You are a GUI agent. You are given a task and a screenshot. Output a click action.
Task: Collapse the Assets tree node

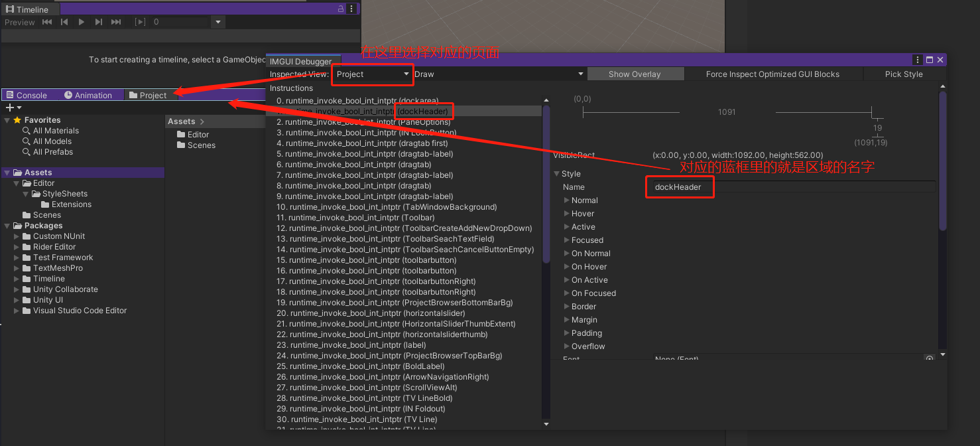coord(7,173)
